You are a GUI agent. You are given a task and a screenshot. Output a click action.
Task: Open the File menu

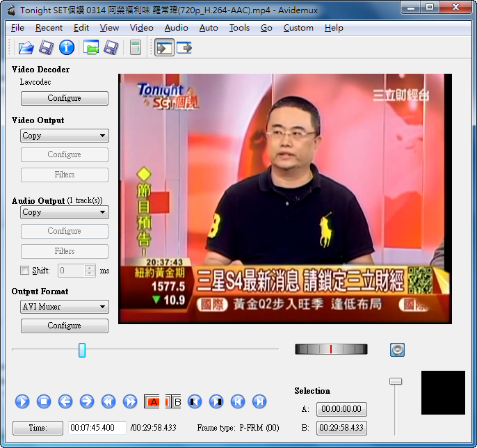[17, 28]
